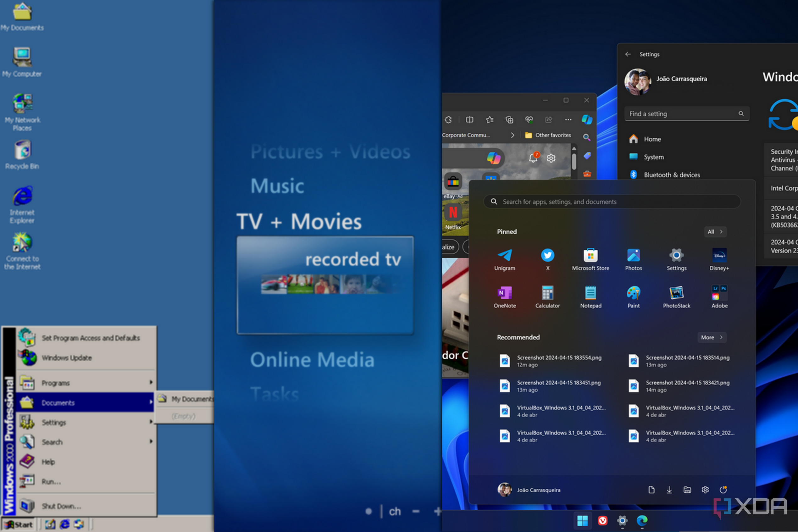Click More to see recommended files
798x532 pixels.
[x=712, y=337]
